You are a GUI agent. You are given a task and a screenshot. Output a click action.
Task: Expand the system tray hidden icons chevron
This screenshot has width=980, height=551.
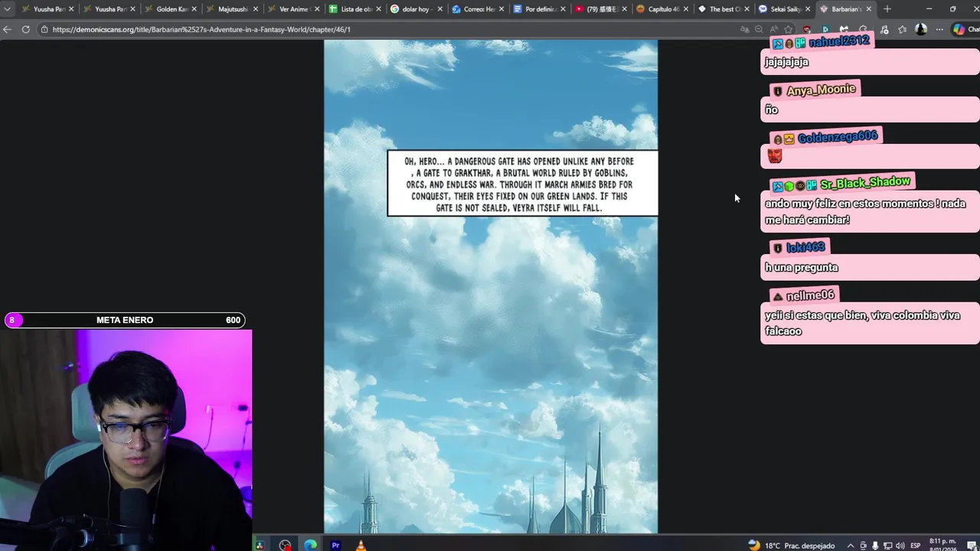850,546
